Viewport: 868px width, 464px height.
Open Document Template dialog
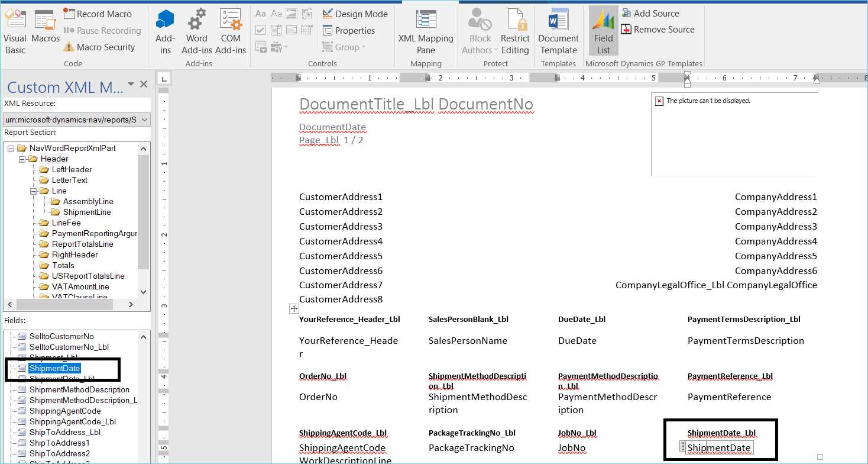tap(558, 32)
